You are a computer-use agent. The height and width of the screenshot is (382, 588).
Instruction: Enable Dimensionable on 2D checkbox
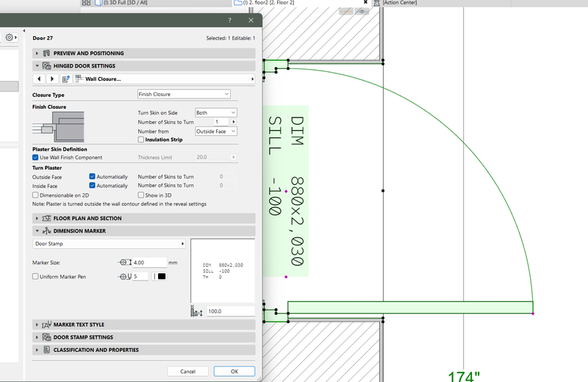point(35,195)
